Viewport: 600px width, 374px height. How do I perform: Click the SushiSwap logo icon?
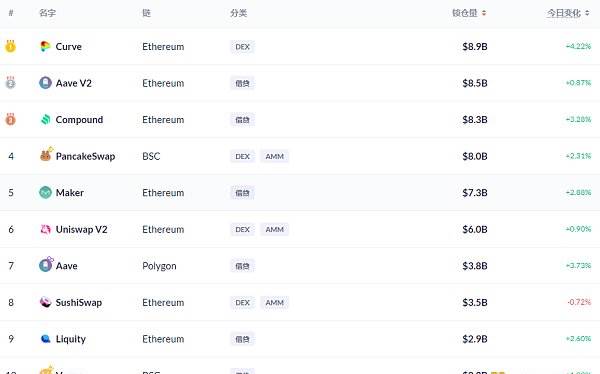pos(45,302)
